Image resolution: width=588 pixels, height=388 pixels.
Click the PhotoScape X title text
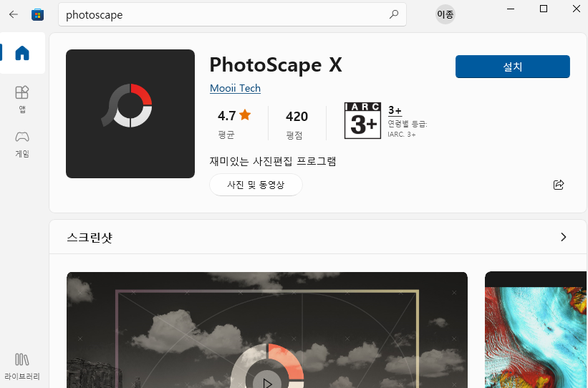[276, 65]
